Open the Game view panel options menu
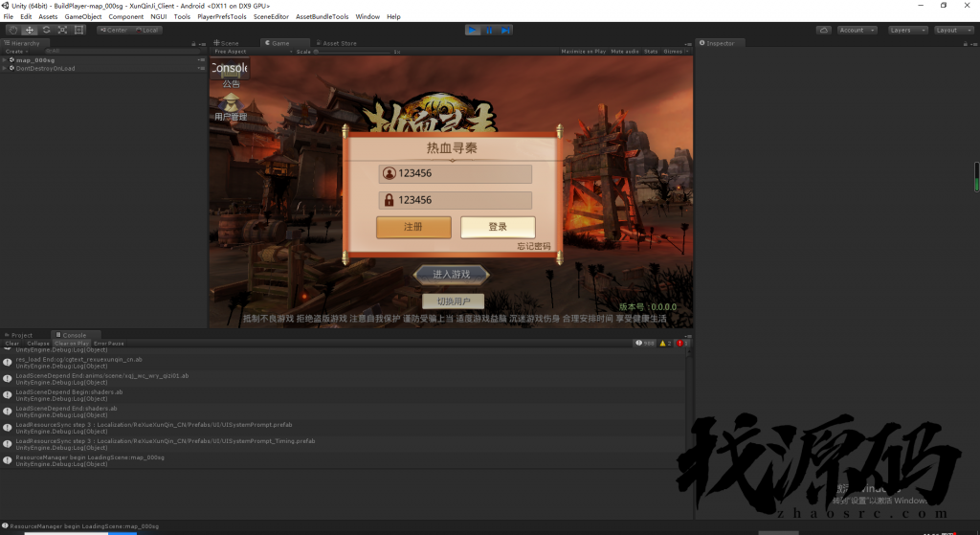The height and width of the screenshot is (535, 980). pyautogui.click(x=688, y=44)
